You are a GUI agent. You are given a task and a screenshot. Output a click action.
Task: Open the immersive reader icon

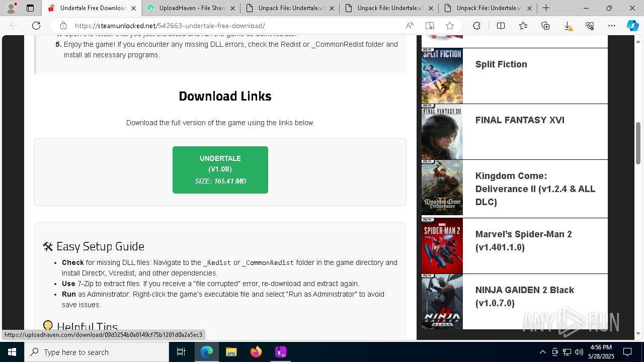coord(430,26)
